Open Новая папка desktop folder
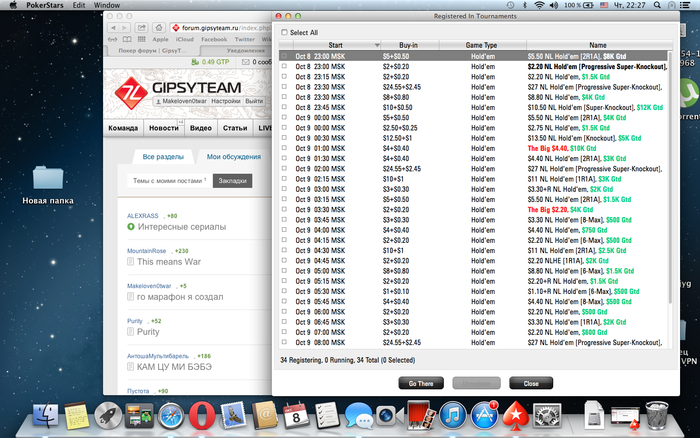This screenshot has width=700, height=438. click(x=48, y=185)
